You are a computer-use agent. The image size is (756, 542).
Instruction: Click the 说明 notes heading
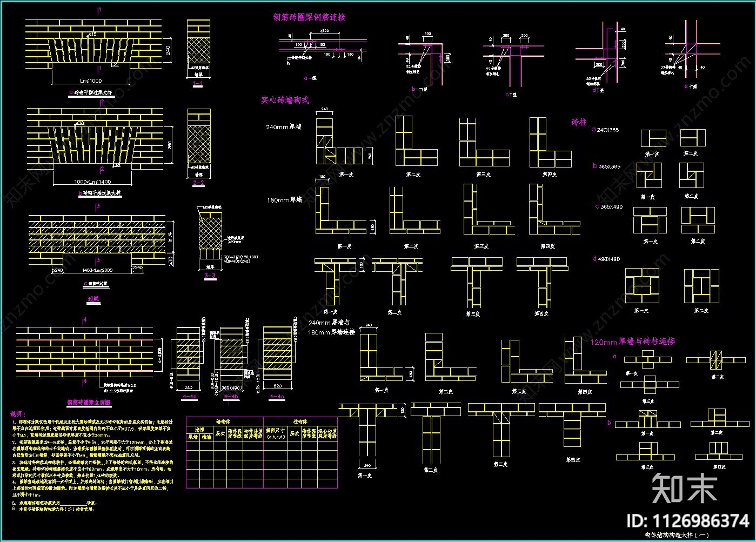(x=18, y=413)
